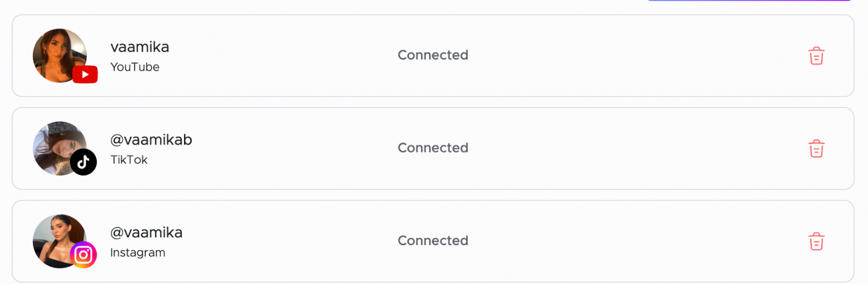
Task: Click the gradient button above the list
Action: tap(750, 1)
